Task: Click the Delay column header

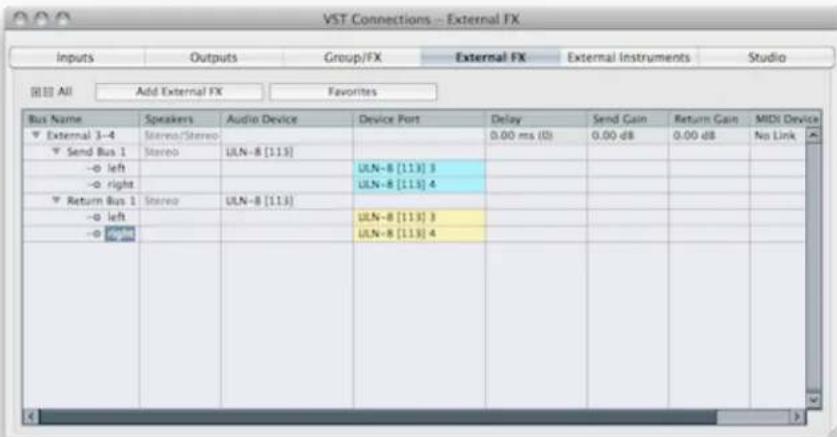Action: 536,119
